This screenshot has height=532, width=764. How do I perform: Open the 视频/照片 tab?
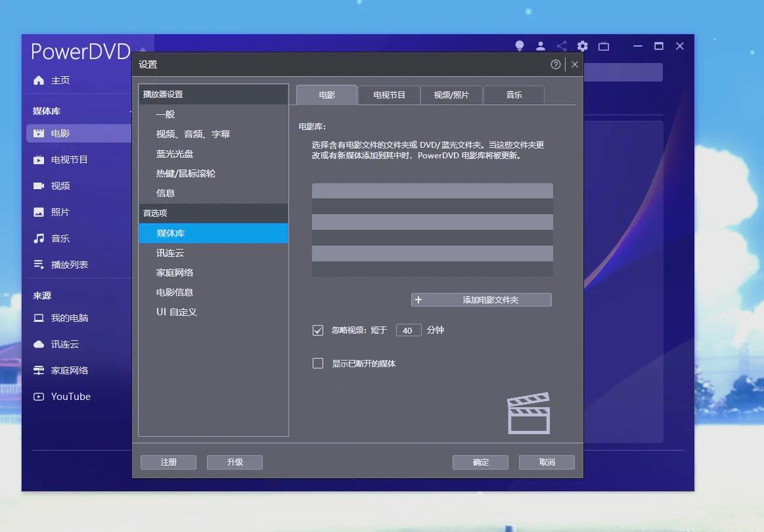pyautogui.click(x=451, y=95)
